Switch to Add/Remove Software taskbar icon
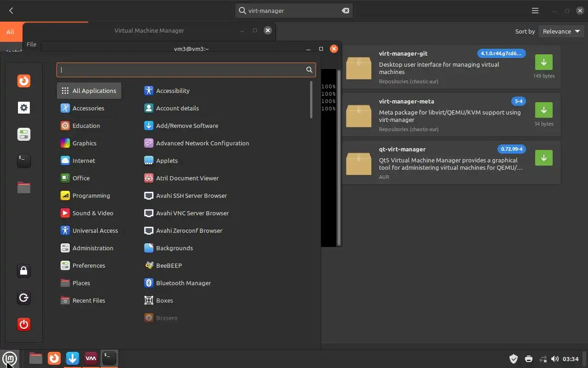This screenshot has height=368, width=588. pos(73,358)
